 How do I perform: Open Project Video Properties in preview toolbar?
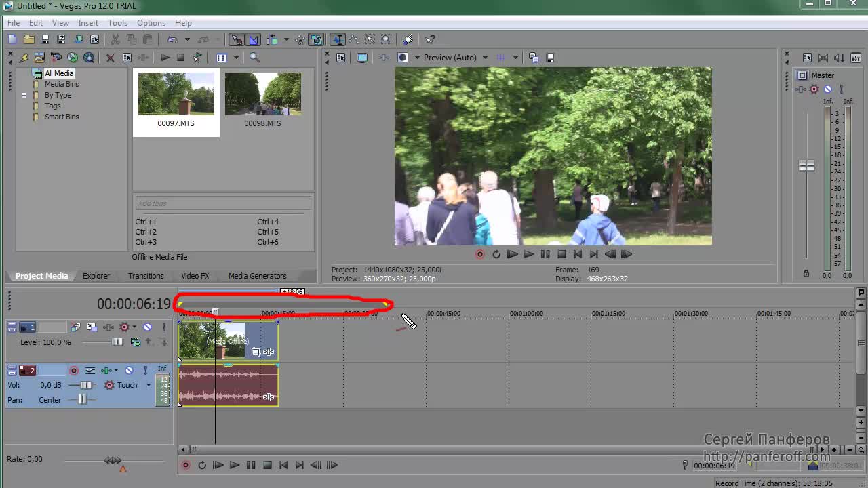pyautogui.click(x=340, y=58)
